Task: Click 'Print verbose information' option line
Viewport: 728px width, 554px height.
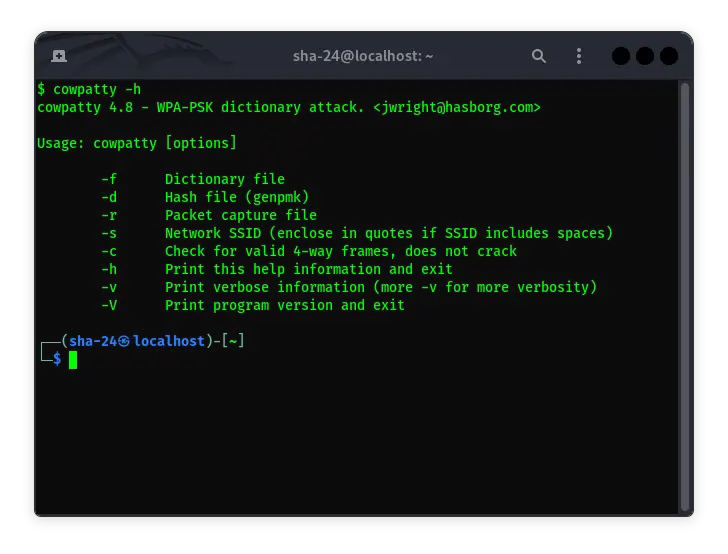Action: coord(380,287)
